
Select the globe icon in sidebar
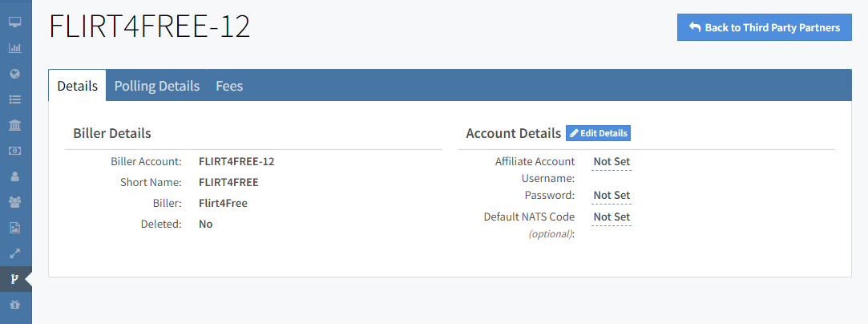tap(14, 73)
